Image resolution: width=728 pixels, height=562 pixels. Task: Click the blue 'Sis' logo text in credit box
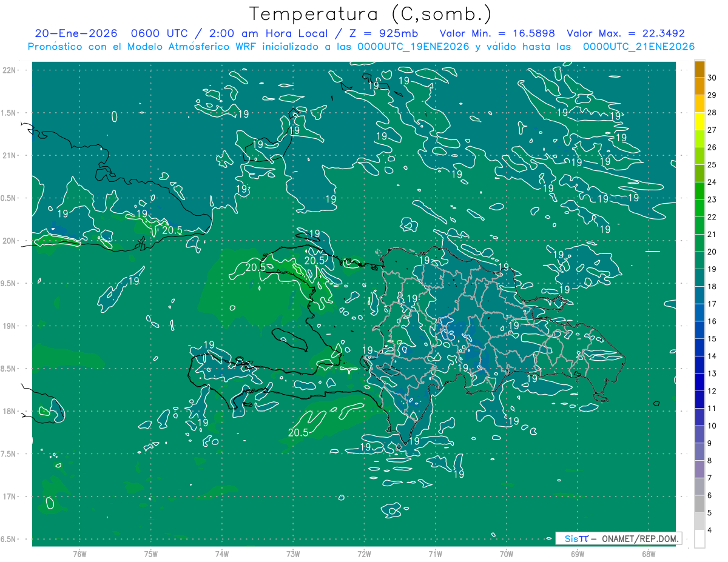(571, 538)
